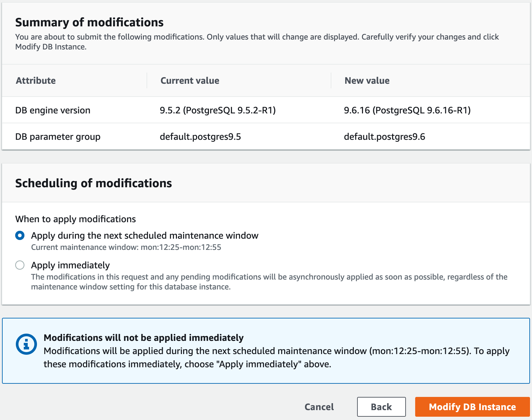
Task: Click the Attribute column header
Action: tap(36, 80)
